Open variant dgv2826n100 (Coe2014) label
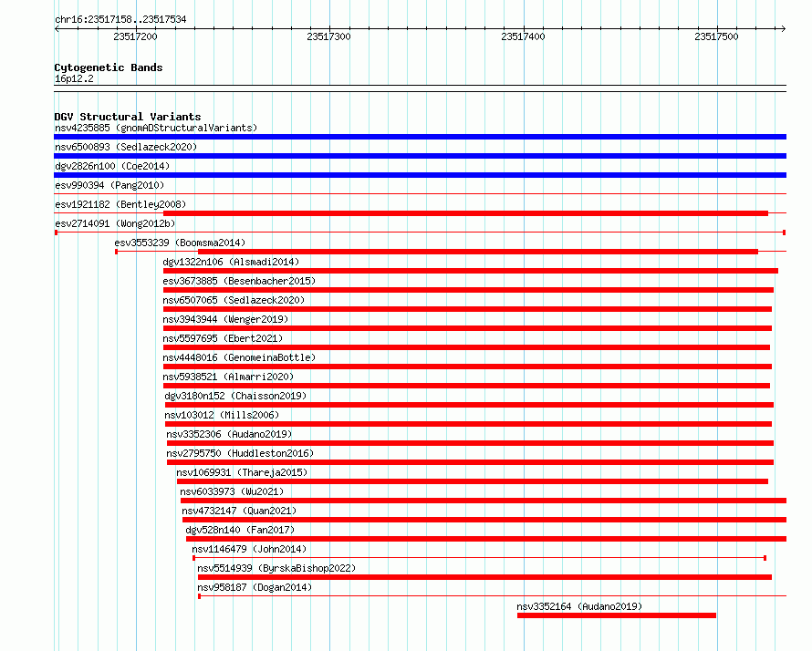This screenshot has width=812, height=651. point(112,166)
